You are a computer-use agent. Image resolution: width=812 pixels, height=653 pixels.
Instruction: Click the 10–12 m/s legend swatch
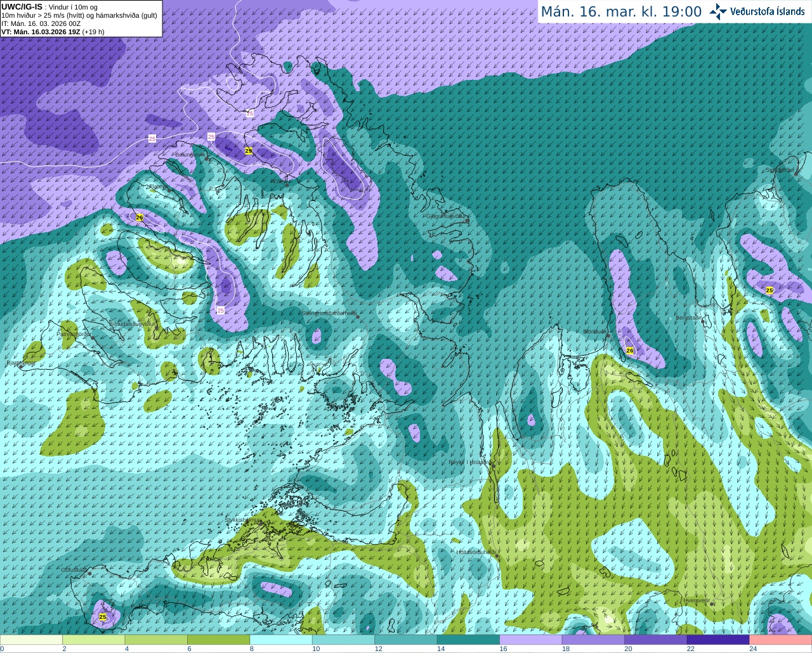click(344, 640)
